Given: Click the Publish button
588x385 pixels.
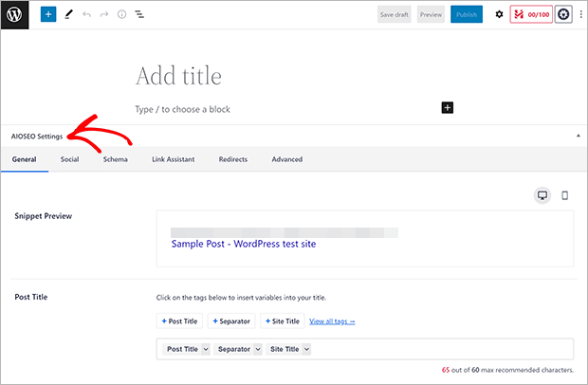Looking at the screenshot, I should click(466, 15).
